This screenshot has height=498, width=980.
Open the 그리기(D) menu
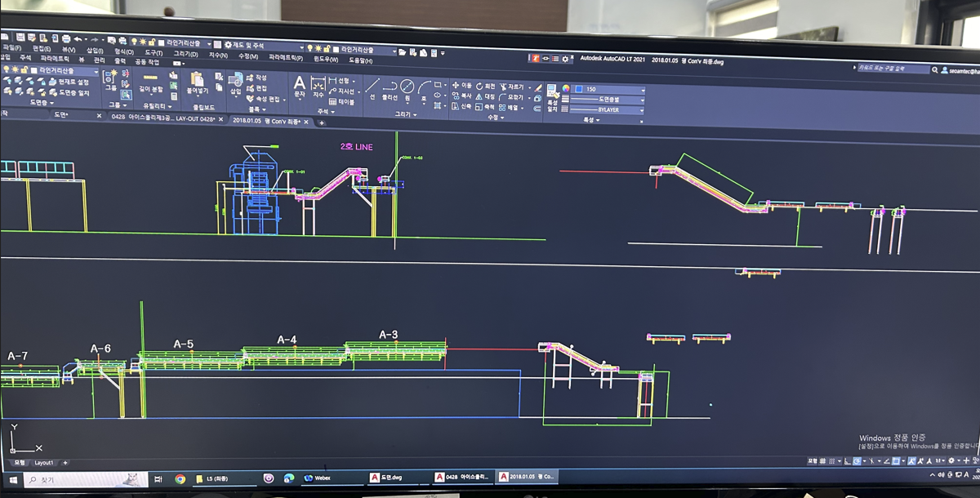pyautogui.click(x=185, y=54)
